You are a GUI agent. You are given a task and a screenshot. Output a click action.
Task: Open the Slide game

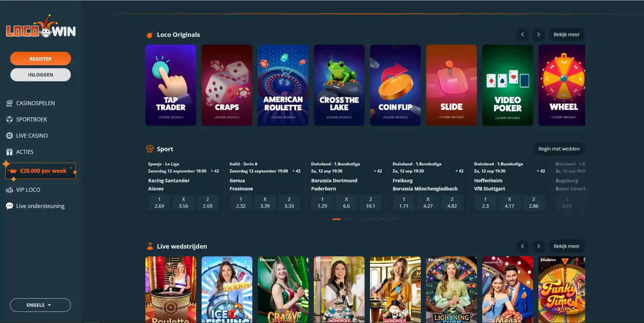(x=452, y=85)
